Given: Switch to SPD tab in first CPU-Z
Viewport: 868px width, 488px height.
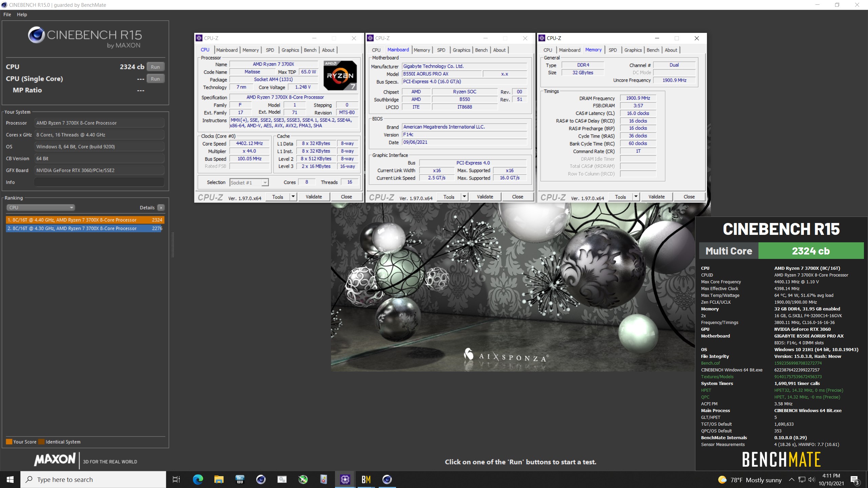Looking at the screenshot, I should pyautogui.click(x=270, y=50).
